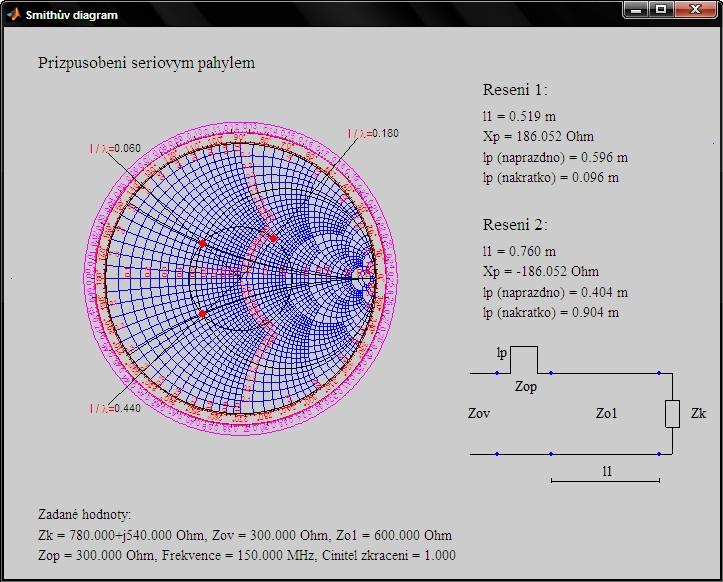Click the l/λ=0.440 label
Viewport: 723px width, 582px height.
115,409
